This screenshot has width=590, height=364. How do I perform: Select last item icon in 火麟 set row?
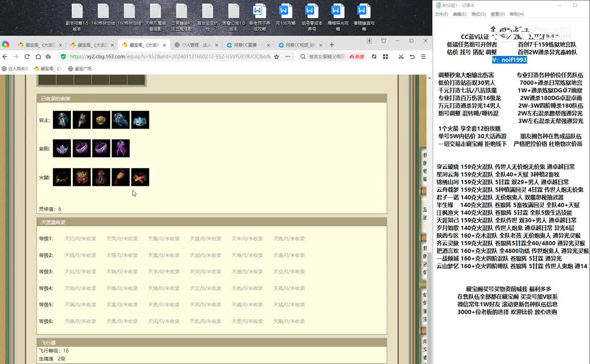pos(140,177)
